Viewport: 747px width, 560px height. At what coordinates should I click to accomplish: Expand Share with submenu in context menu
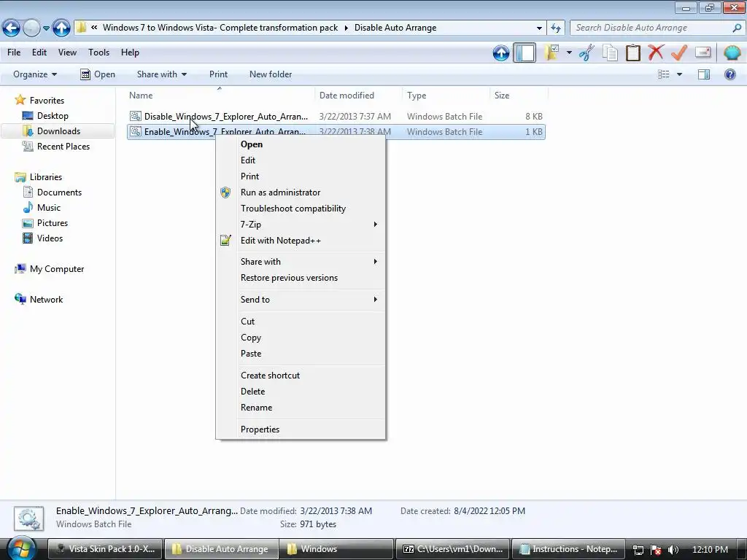[301, 262]
